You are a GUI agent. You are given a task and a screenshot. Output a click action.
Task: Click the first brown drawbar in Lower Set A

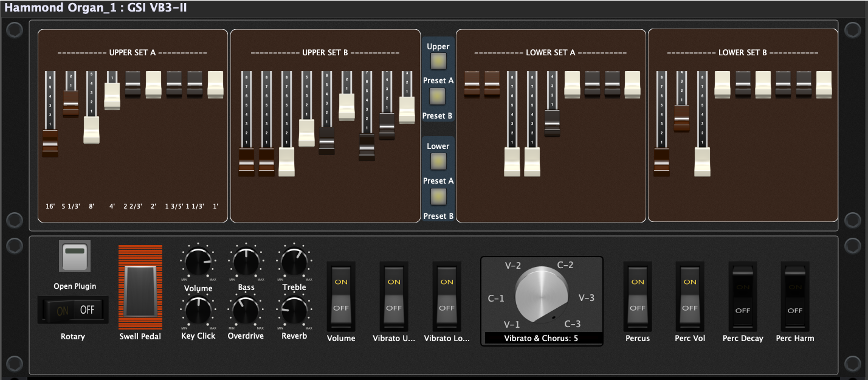pyautogui.click(x=472, y=85)
